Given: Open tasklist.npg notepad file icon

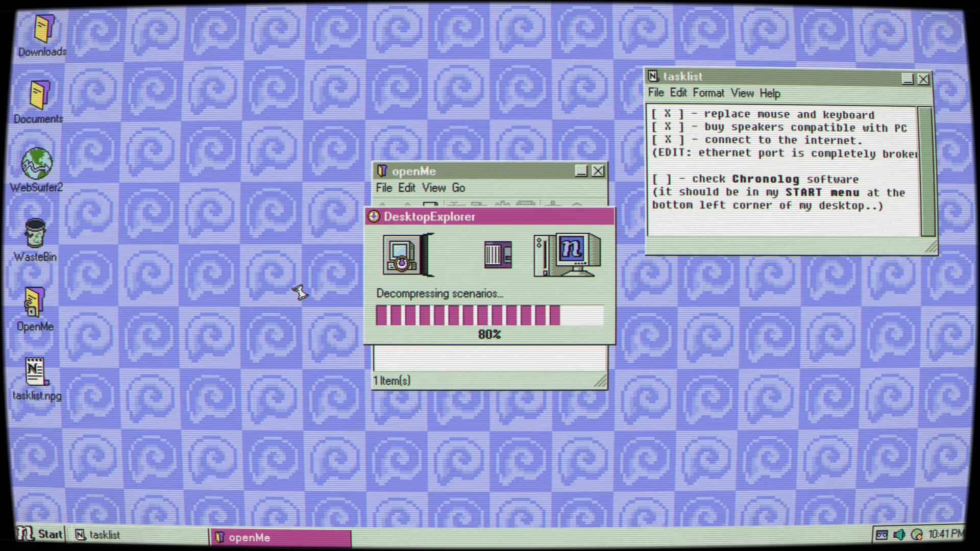Looking at the screenshot, I should [37, 371].
